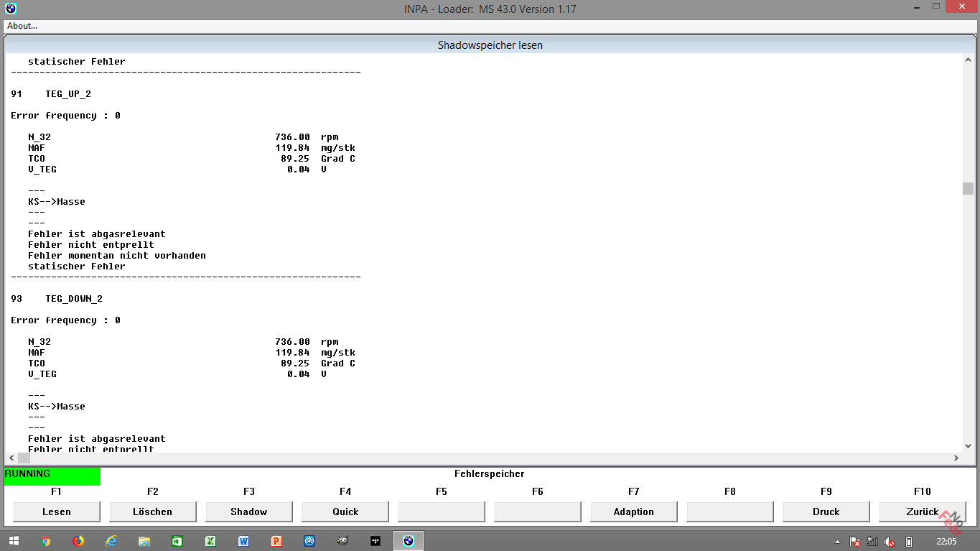Click the V_TEG 0.04 V row under TEG_DOWN_2

coord(177,374)
